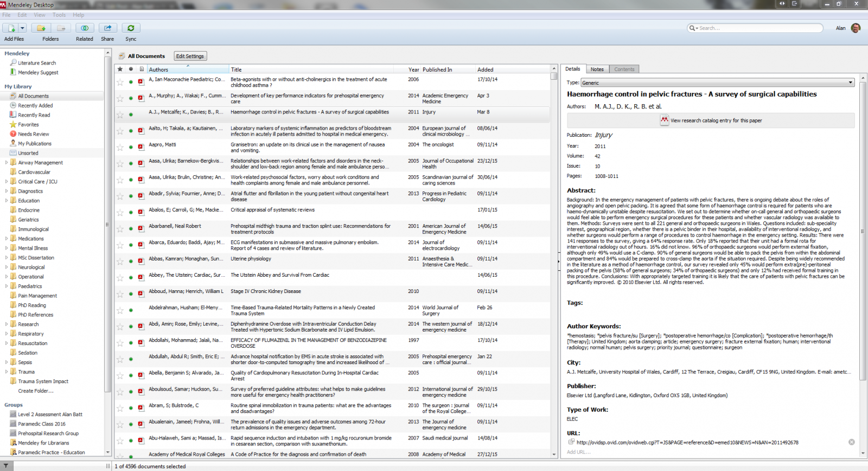
Task: Open the Paramedic Class 2016 group
Action: 41,424
